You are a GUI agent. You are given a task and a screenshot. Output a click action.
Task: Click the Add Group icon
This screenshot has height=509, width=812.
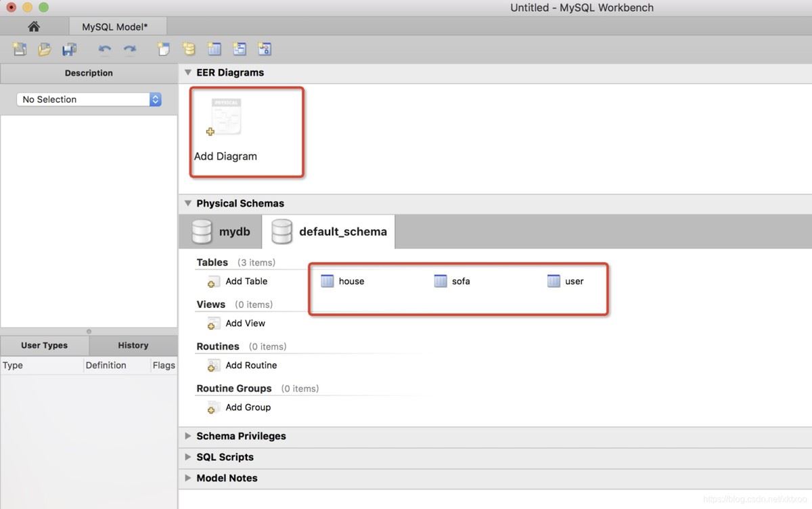click(214, 407)
